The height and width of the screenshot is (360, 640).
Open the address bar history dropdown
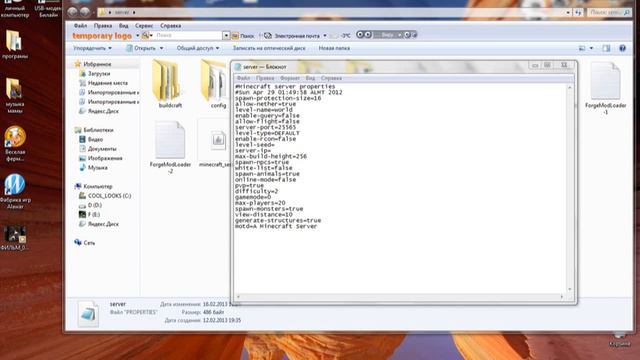click(568, 13)
